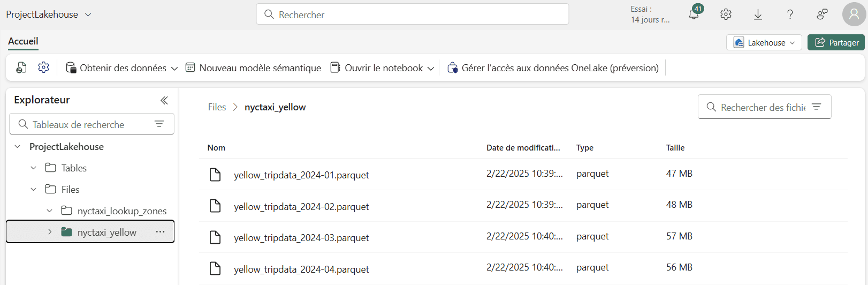Sort by Date de modification column header

pyautogui.click(x=523, y=148)
